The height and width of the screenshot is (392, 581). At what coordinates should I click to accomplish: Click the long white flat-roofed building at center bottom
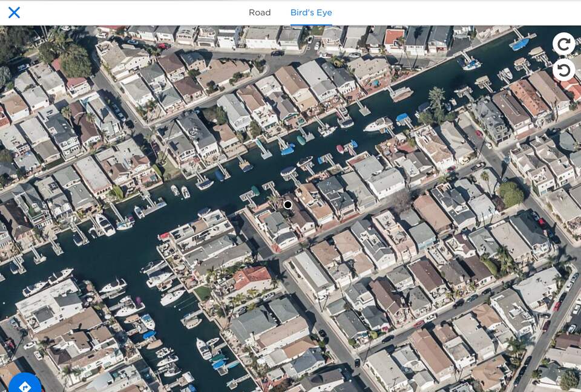[x=313, y=273]
